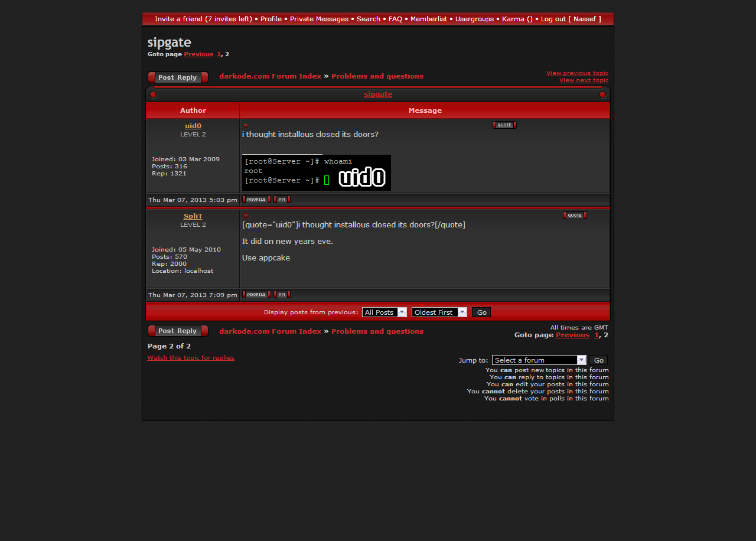Send PM to SpliT via PM button

tap(282, 295)
